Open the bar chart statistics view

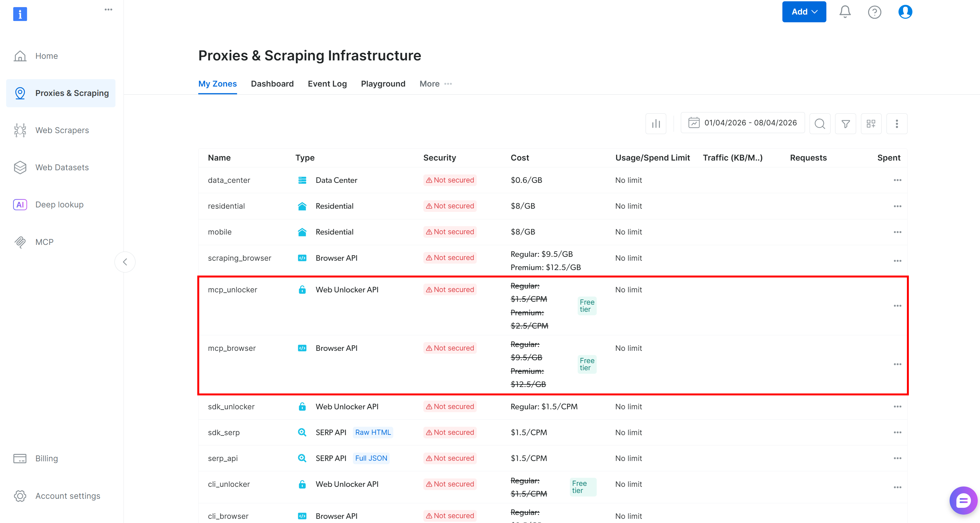click(656, 123)
